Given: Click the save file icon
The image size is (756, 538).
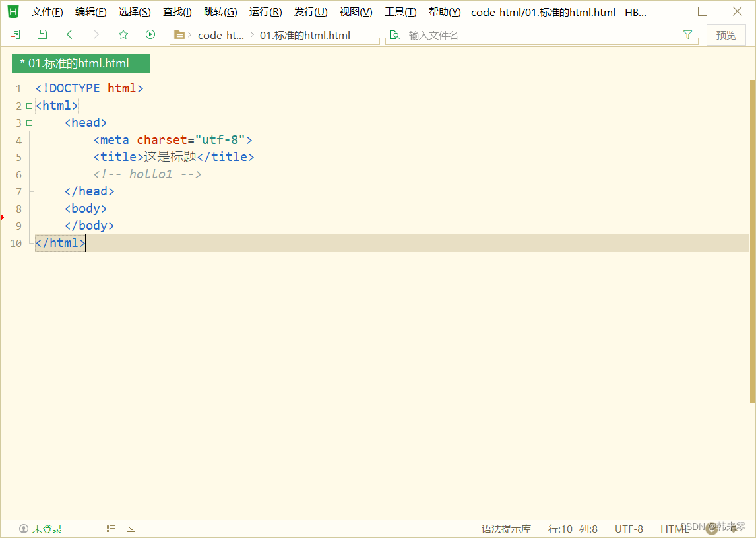Looking at the screenshot, I should click(42, 34).
